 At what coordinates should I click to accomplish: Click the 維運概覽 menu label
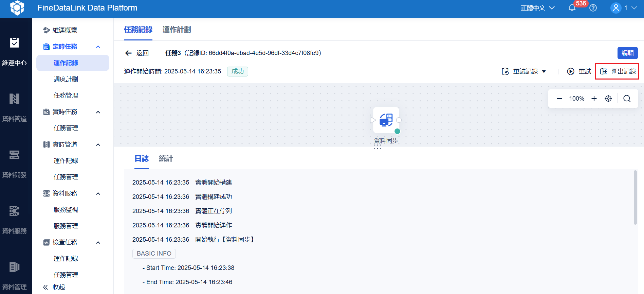point(65,30)
